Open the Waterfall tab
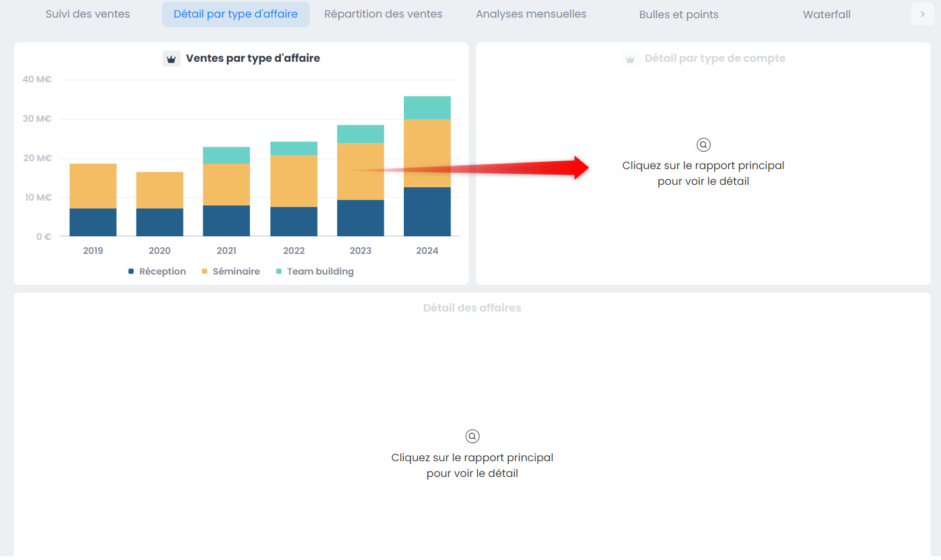The width and height of the screenshot is (941, 560). point(826,15)
